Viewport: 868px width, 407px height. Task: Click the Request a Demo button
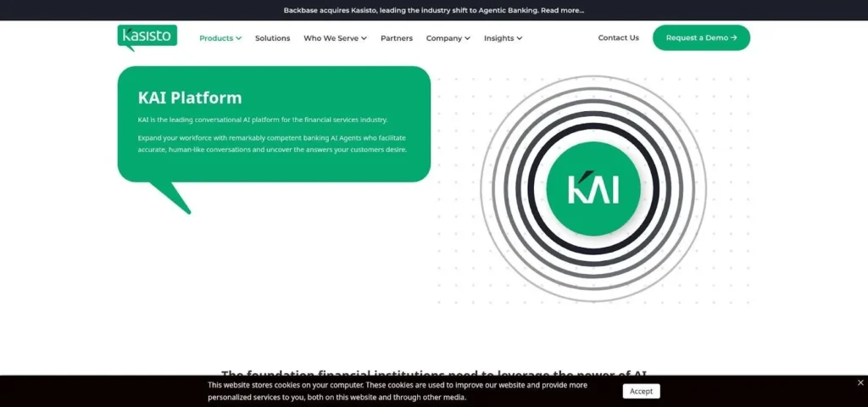pos(701,37)
